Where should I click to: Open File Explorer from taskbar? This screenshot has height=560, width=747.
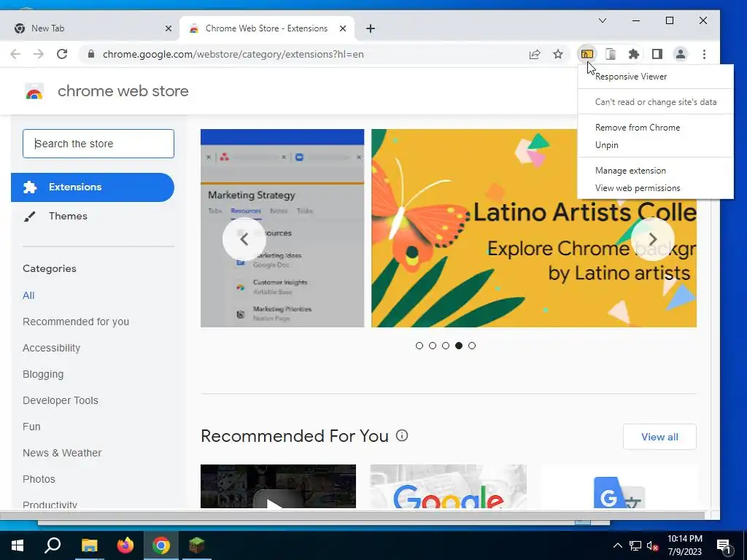pos(89,545)
